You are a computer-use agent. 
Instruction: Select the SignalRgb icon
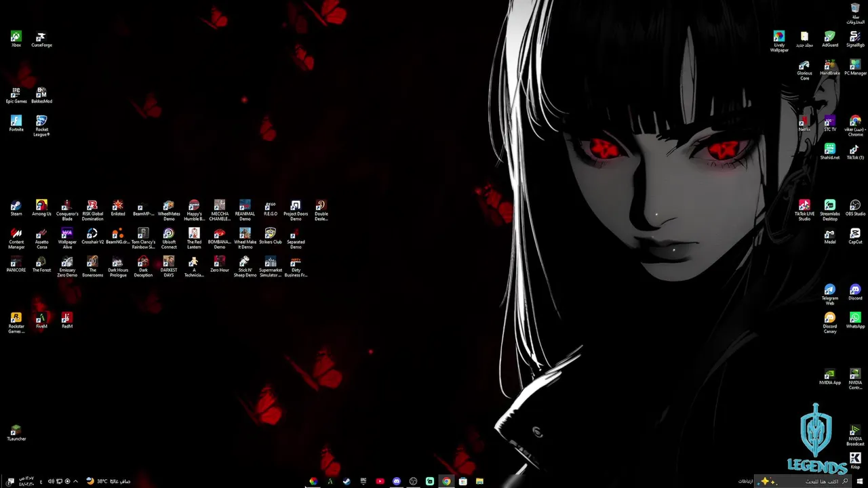pos(855,40)
